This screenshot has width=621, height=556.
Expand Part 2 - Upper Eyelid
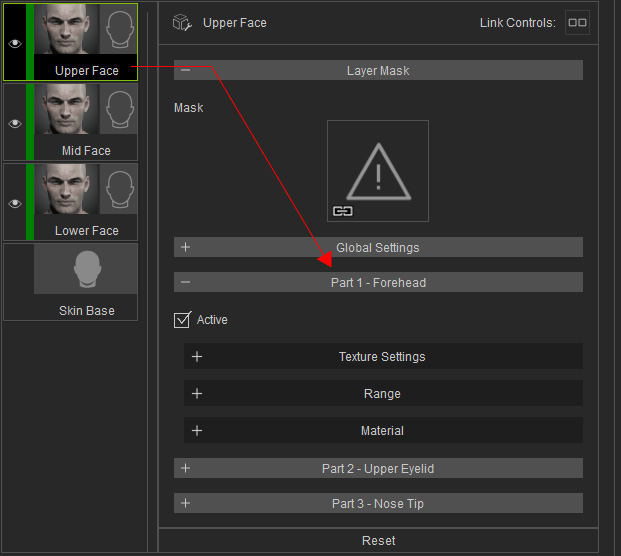(x=186, y=468)
